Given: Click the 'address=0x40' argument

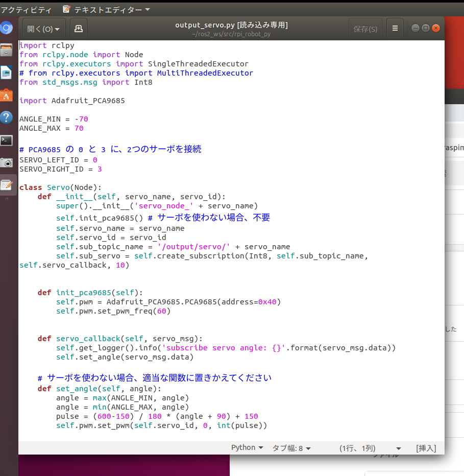Looking at the screenshot, I should (249, 302).
